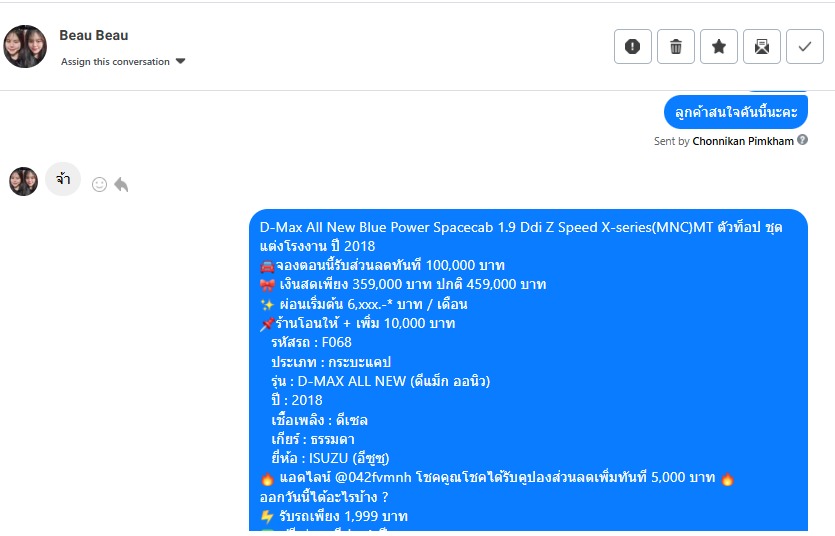Click the 'ยี่ห้อ : ISUZU (อีซูซุ)' line
The width and height of the screenshot is (835, 536).
pyautogui.click(x=330, y=458)
